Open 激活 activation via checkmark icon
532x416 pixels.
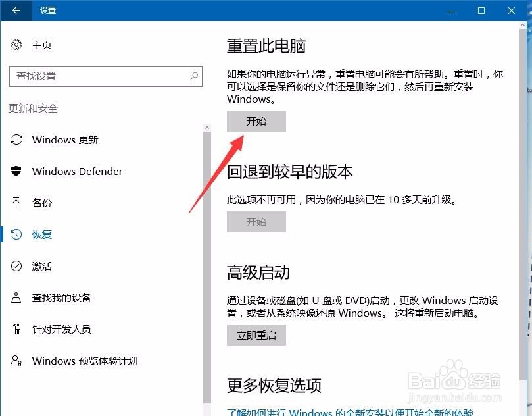(x=16, y=266)
